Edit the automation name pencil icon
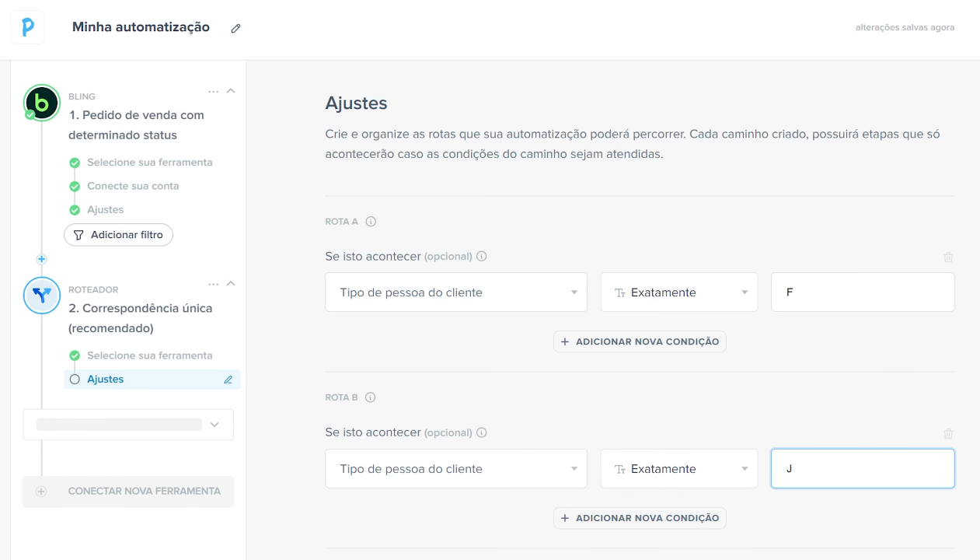The width and height of the screenshot is (980, 560). [236, 28]
